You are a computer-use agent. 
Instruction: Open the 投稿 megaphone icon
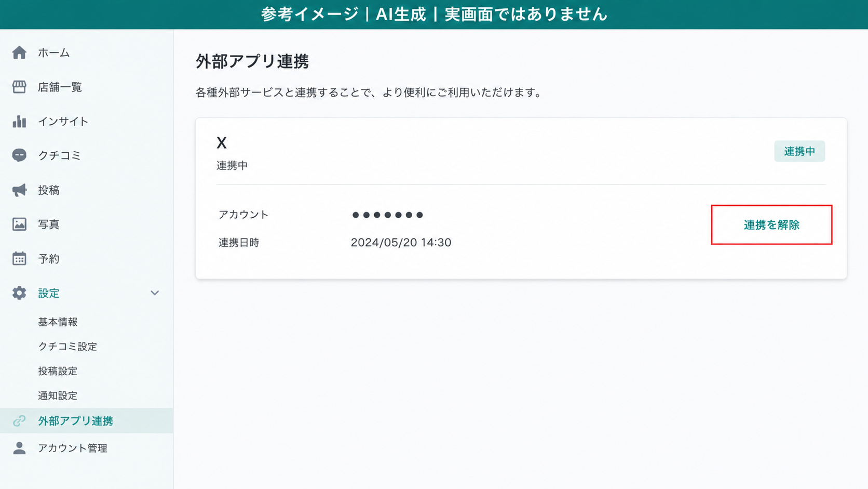[x=19, y=190]
